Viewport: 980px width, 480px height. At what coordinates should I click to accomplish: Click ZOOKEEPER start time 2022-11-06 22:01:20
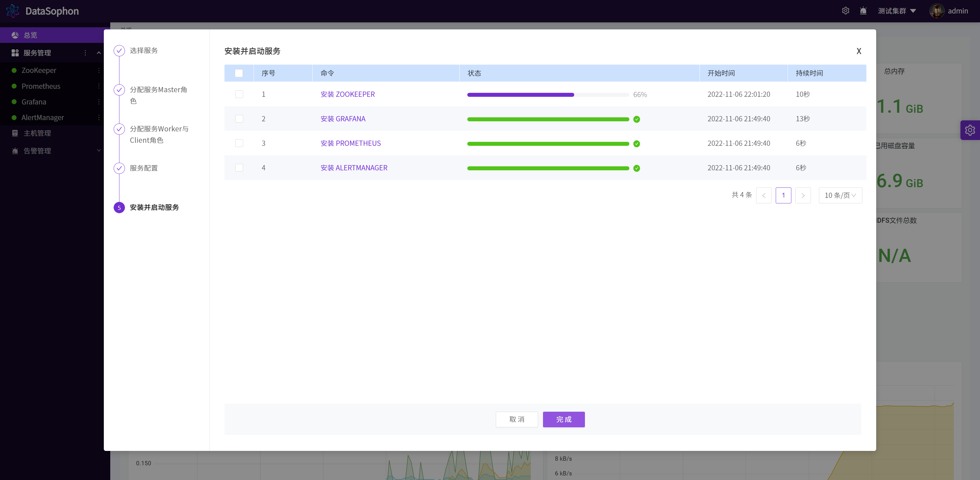[x=738, y=94]
